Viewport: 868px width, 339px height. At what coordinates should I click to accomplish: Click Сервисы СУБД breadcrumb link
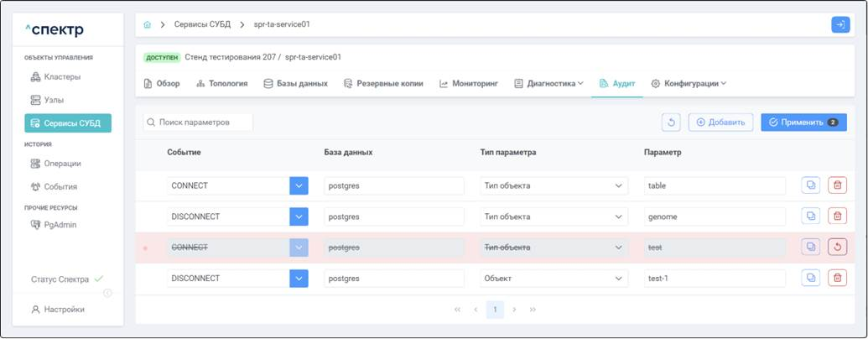[x=202, y=25]
